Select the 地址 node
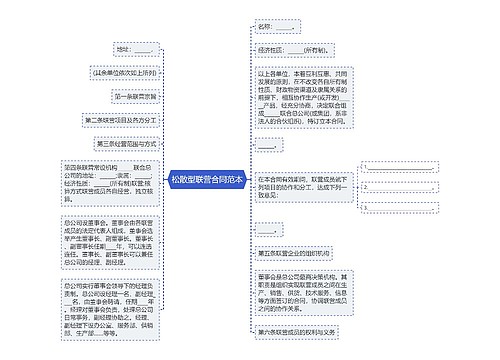Image resolution: width=500 pixels, height=360 pixels. coord(136,49)
